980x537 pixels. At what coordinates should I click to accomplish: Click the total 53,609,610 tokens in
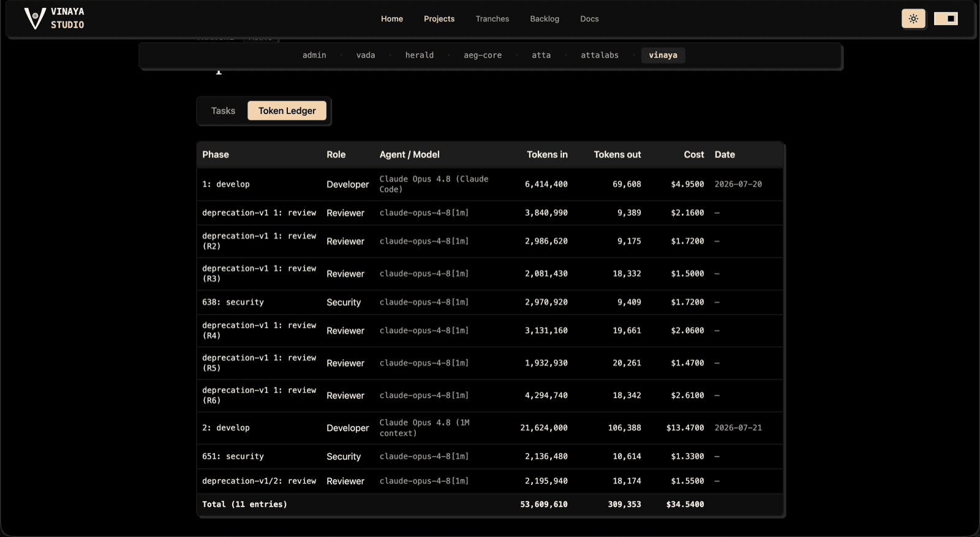(544, 505)
